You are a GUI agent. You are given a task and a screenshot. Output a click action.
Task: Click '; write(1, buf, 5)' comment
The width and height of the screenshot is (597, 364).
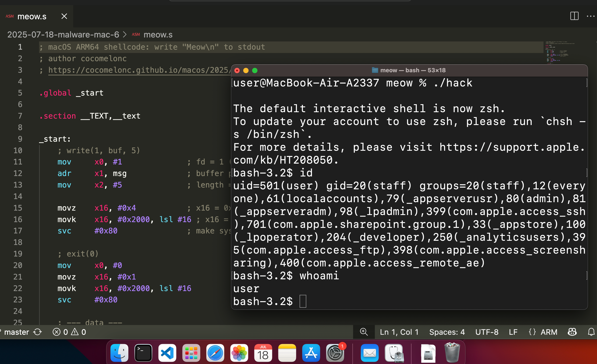coord(99,151)
